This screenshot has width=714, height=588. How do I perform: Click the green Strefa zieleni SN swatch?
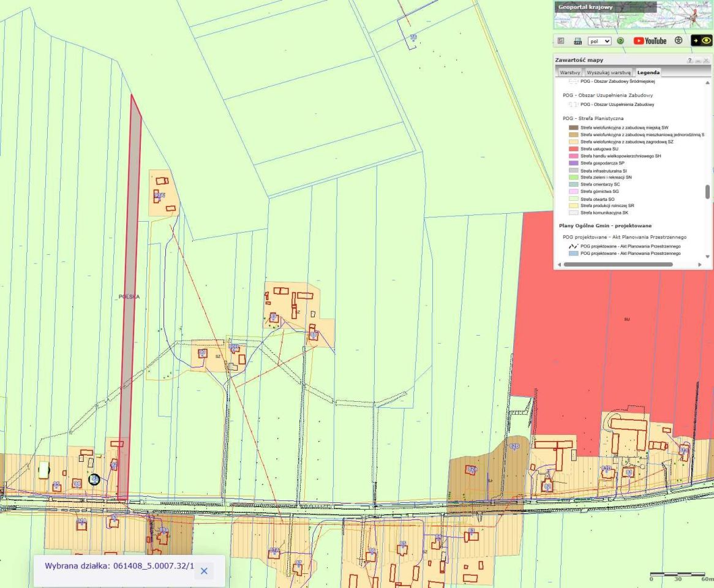[x=573, y=177]
